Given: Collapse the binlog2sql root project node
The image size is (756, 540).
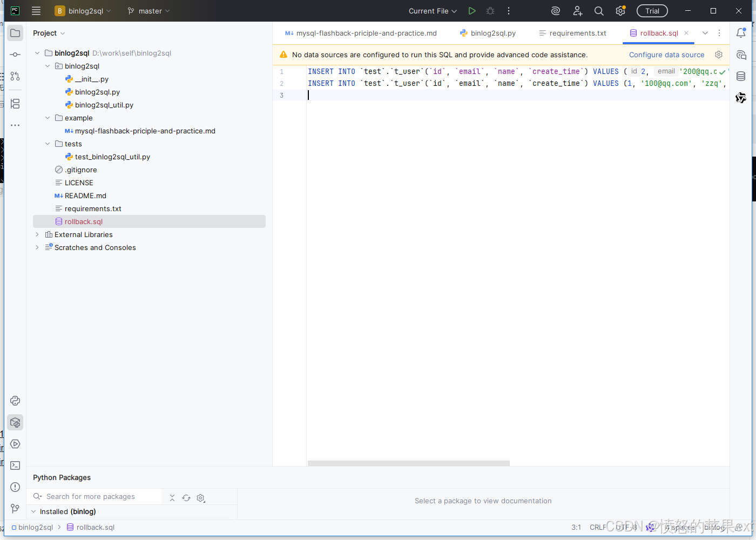Looking at the screenshot, I should click(x=37, y=53).
